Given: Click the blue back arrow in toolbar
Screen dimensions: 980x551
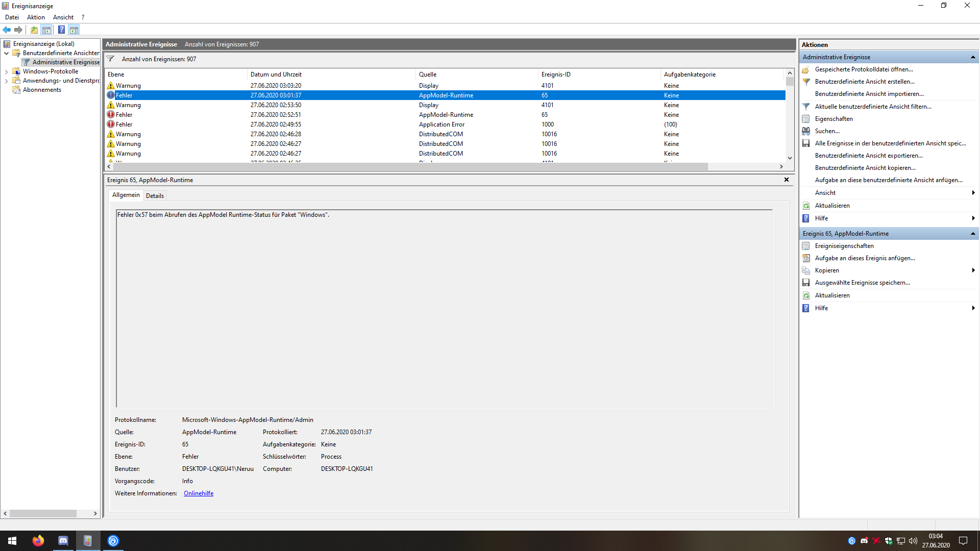Looking at the screenshot, I should (x=7, y=30).
